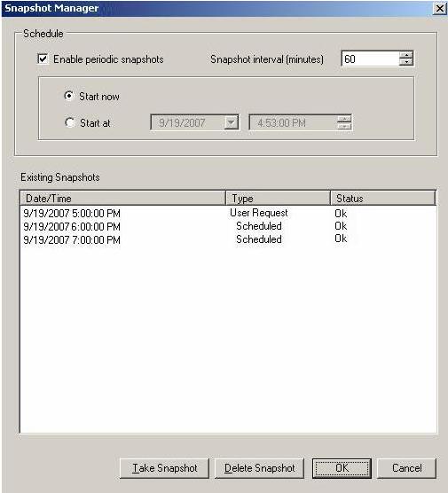
Task: Choose the Start at radio option
Action: pyautogui.click(x=69, y=122)
